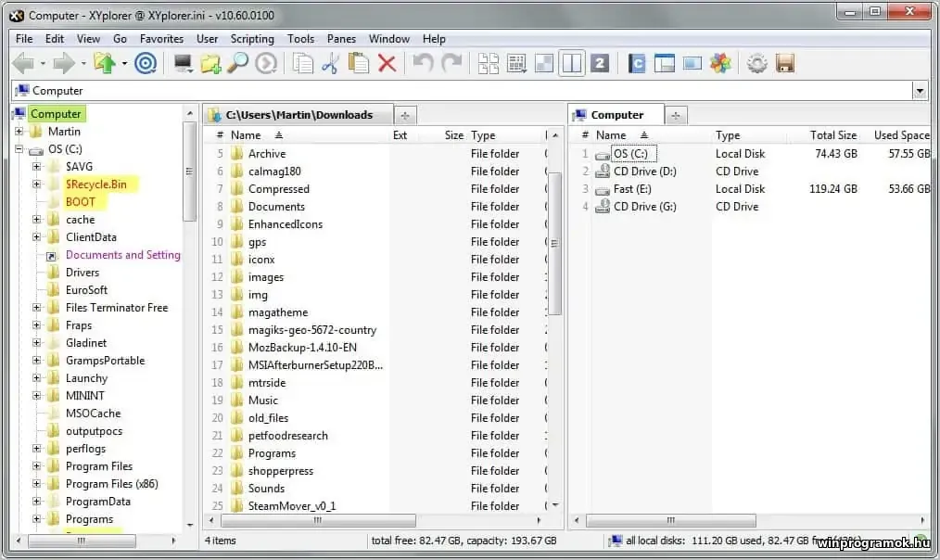Image resolution: width=940 pixels, height=560 pixels.
Task: Open the Forward button history dropdown
Action: coord(83,63)
